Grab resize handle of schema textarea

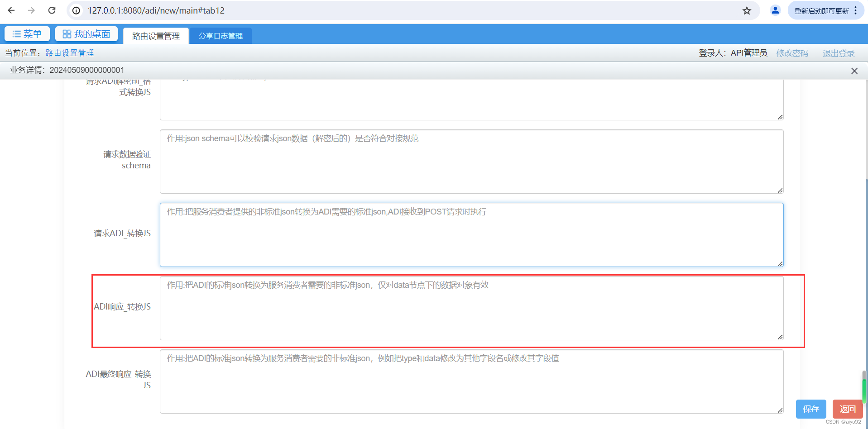click(780, 191)
